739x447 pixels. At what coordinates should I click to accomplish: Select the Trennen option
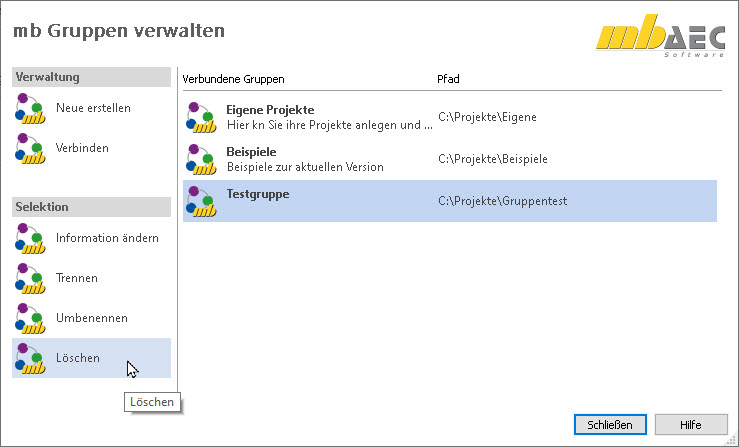[77, 278]
